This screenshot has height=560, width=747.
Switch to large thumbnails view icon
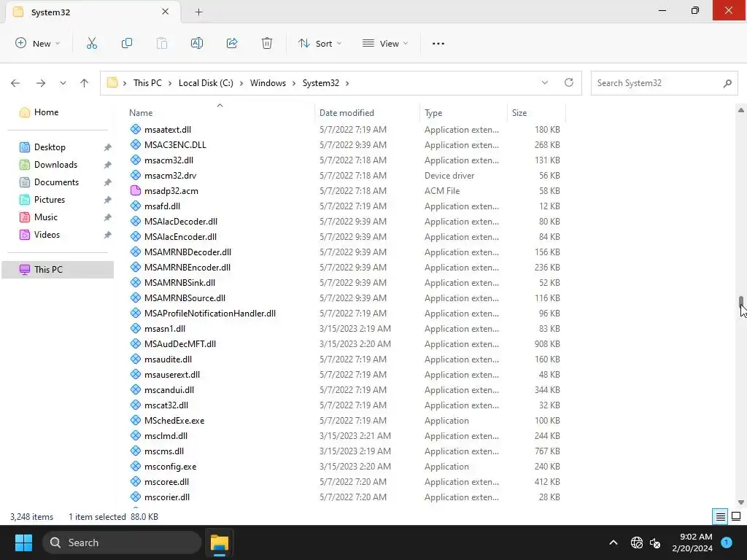[x=736, y=517]
